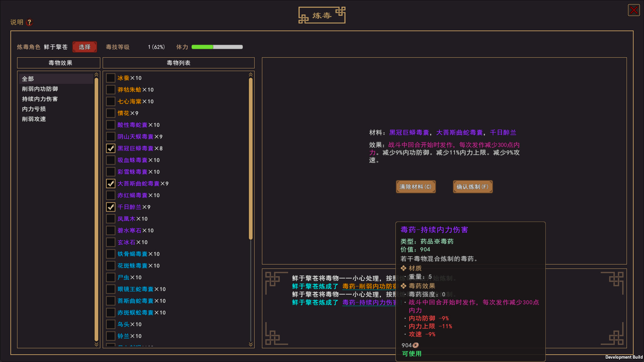Click the scroll-down double arrow below poison list

click(251, 344)
